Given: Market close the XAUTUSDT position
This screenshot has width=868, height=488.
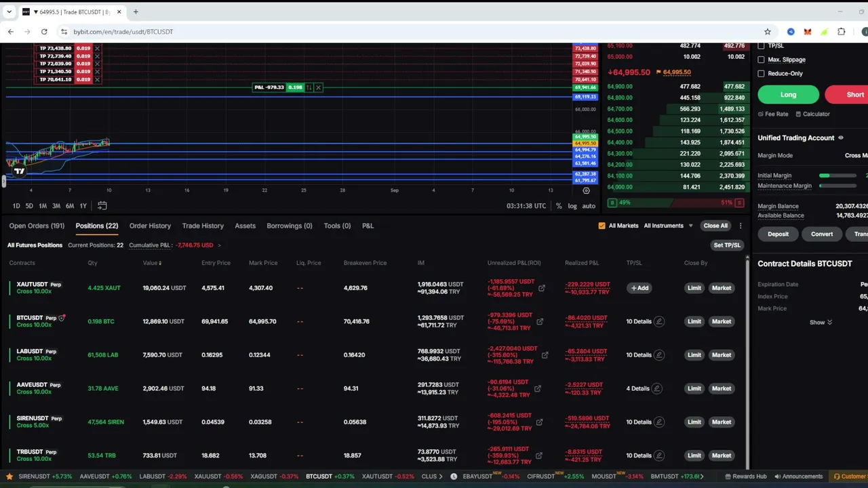Looking at the screenshot, I should pos(722,288).
